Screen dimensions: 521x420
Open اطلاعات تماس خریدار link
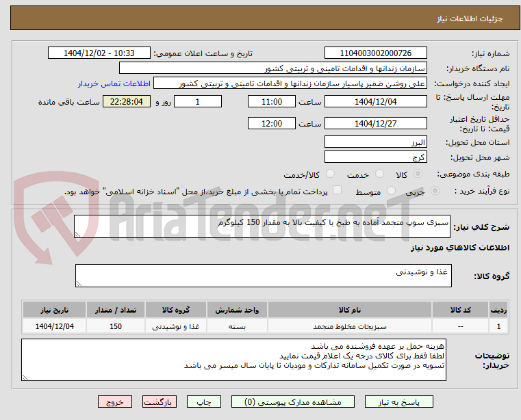pos(114,83)
